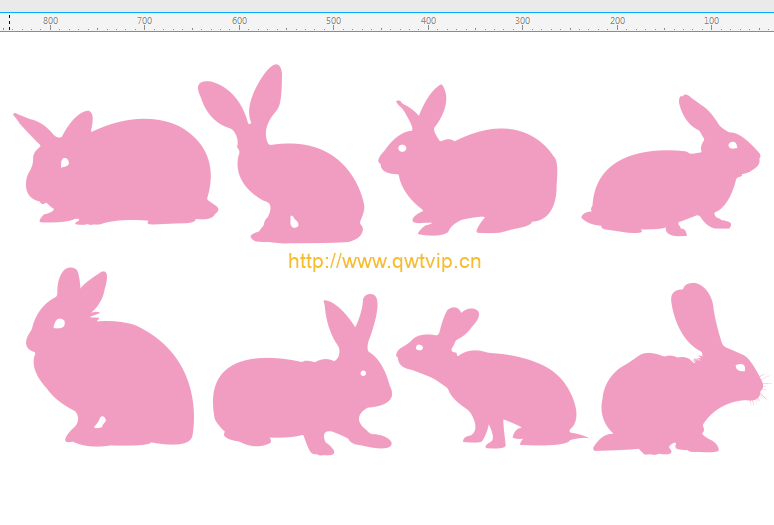Screen dimensions: 774x525
Task: Click the 100 mark on the ruler
Action: point(711,21)
